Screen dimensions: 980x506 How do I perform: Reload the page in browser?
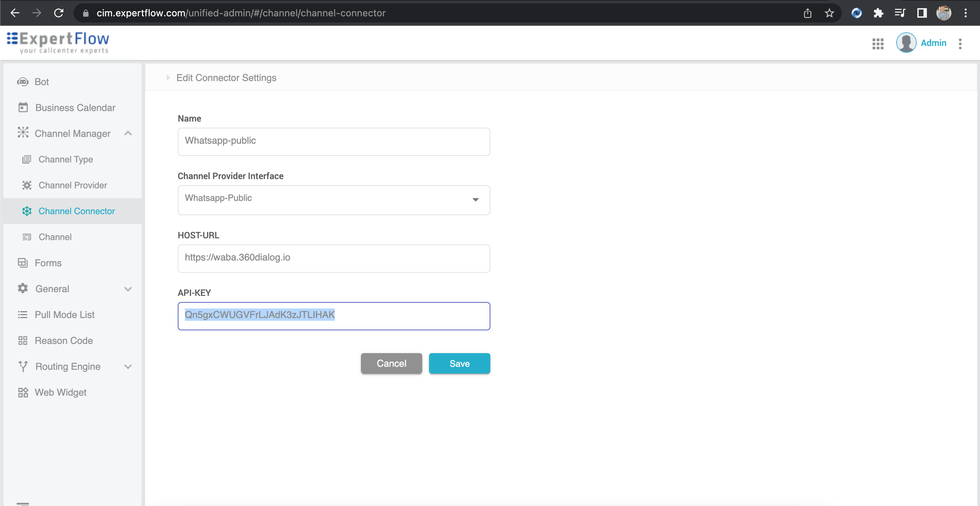(x=59, y=13)
